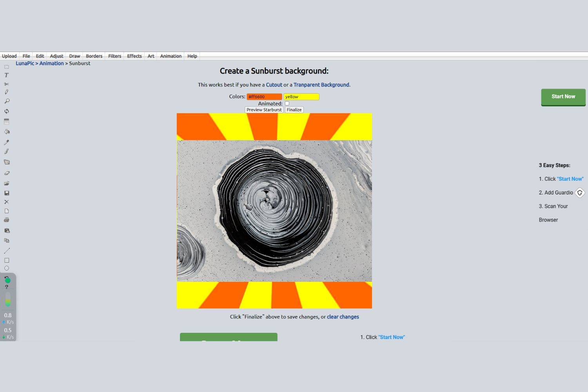Click the clear changes link

[343, 317]
